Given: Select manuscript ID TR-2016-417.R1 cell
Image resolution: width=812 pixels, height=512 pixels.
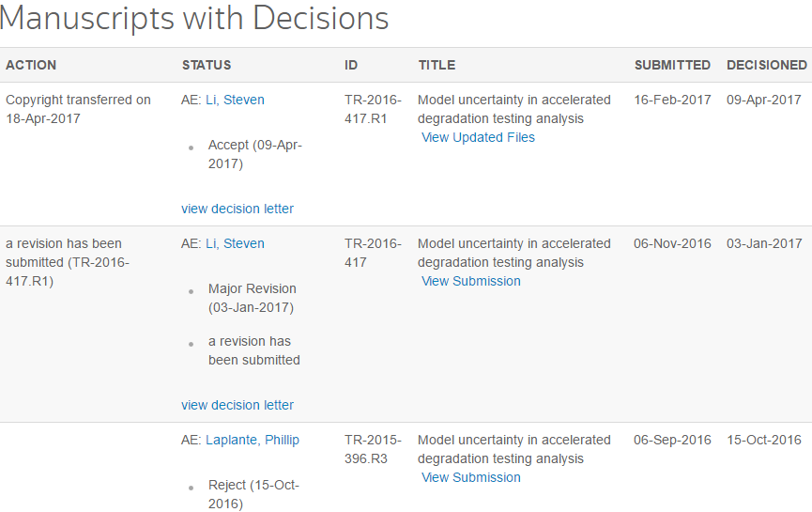Looking at the screenshot, I should 373,109.
